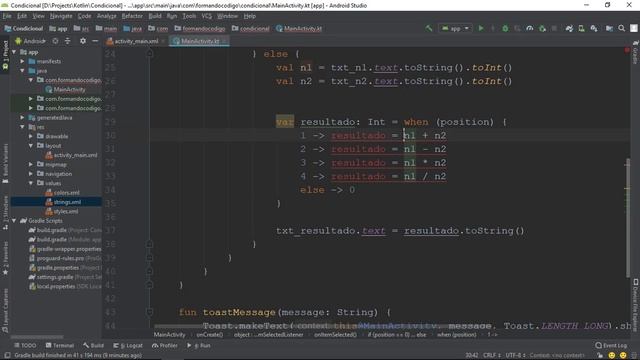Run the app with the green play icon
Screen dimensions: 640x360
tap(481, 28)
